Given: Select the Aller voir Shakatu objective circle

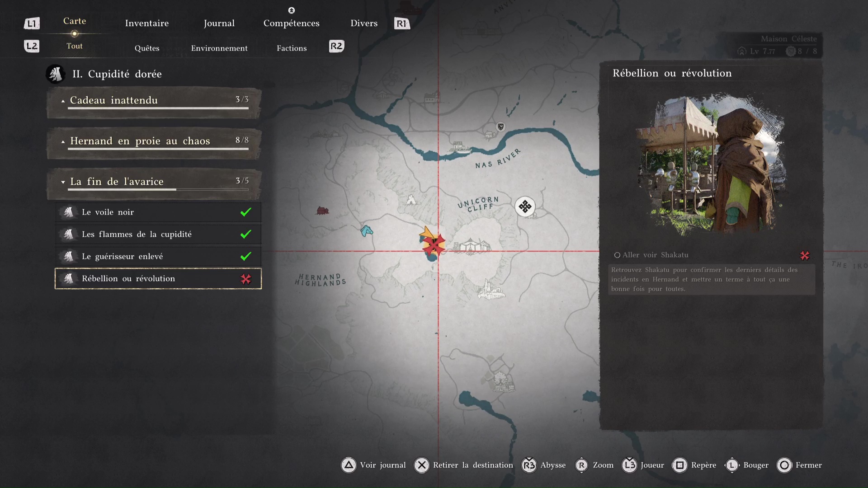Looking at the screenshot, I should tap(617, 255).
